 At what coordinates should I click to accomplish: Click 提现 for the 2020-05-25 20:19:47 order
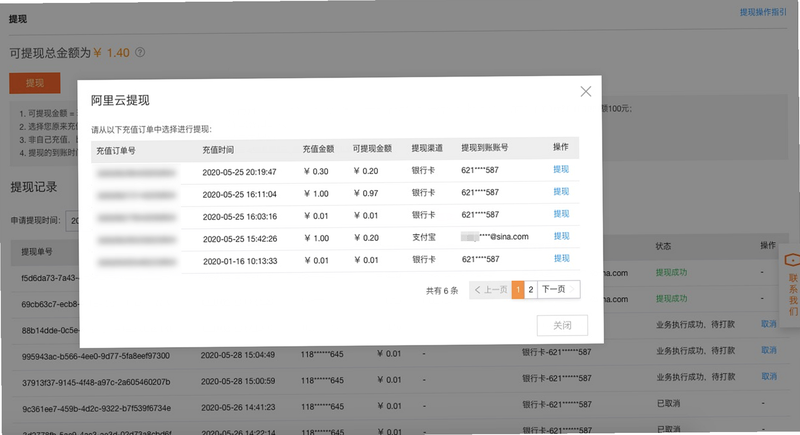click(561, 169)
